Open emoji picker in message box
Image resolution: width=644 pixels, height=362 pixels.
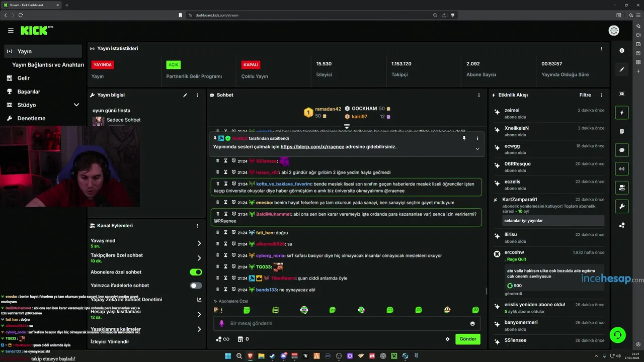pyautogui.click(x=472, y=323)
